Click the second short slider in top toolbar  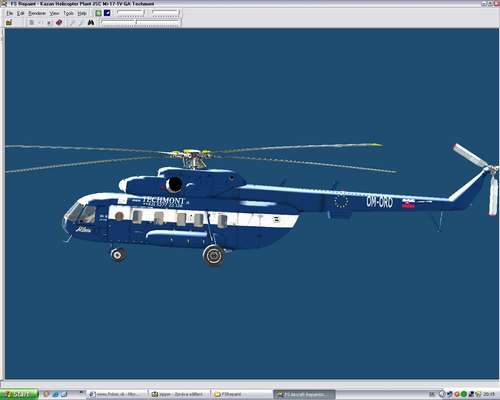tap(165, 13)
